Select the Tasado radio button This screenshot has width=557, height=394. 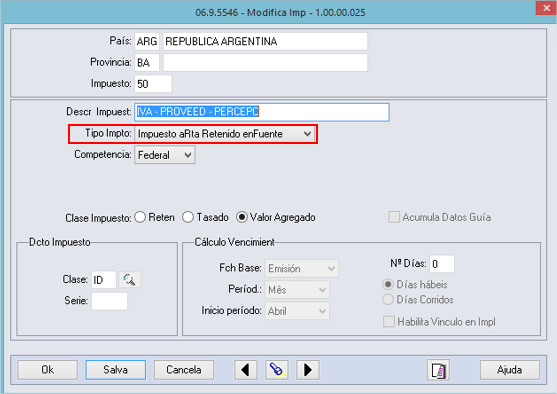(188, 217)
